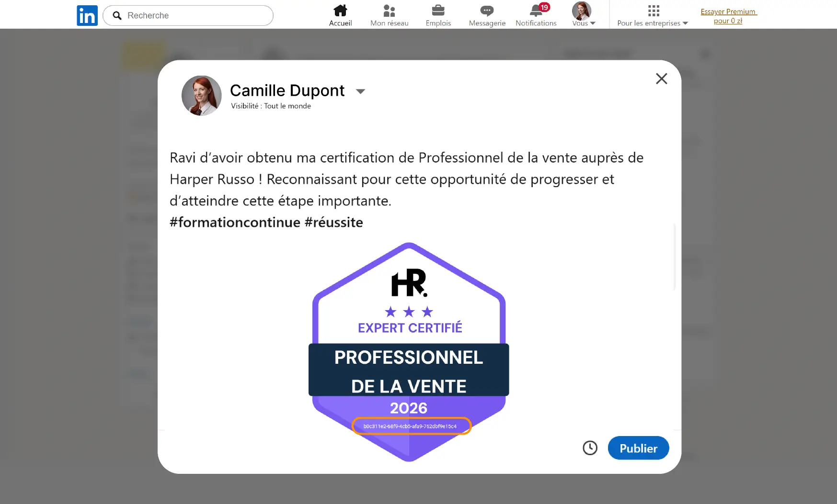The height and width of the screenshot is (504, 837).
Task: Click the LinkedIn logo
Action: coord(87,15)
